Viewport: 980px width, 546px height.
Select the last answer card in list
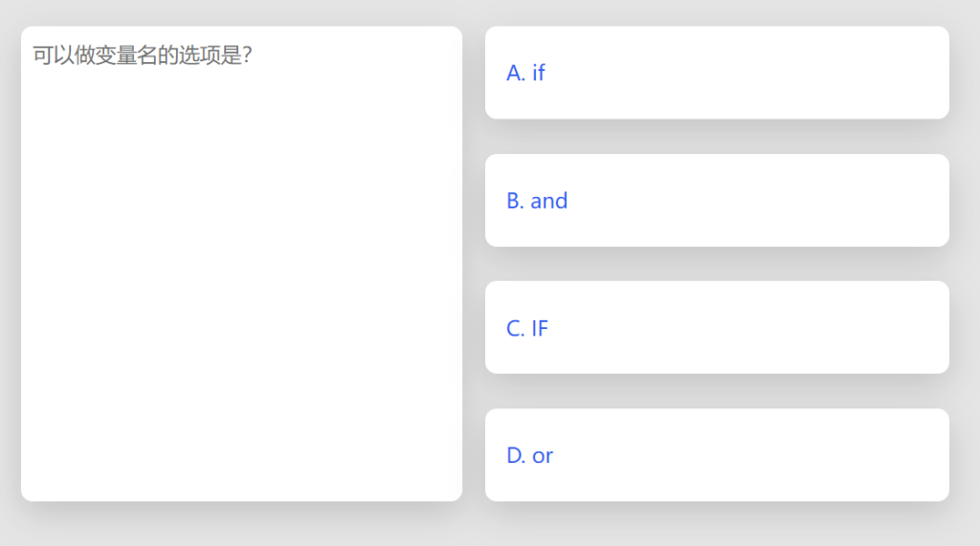(x=717, y=455)
